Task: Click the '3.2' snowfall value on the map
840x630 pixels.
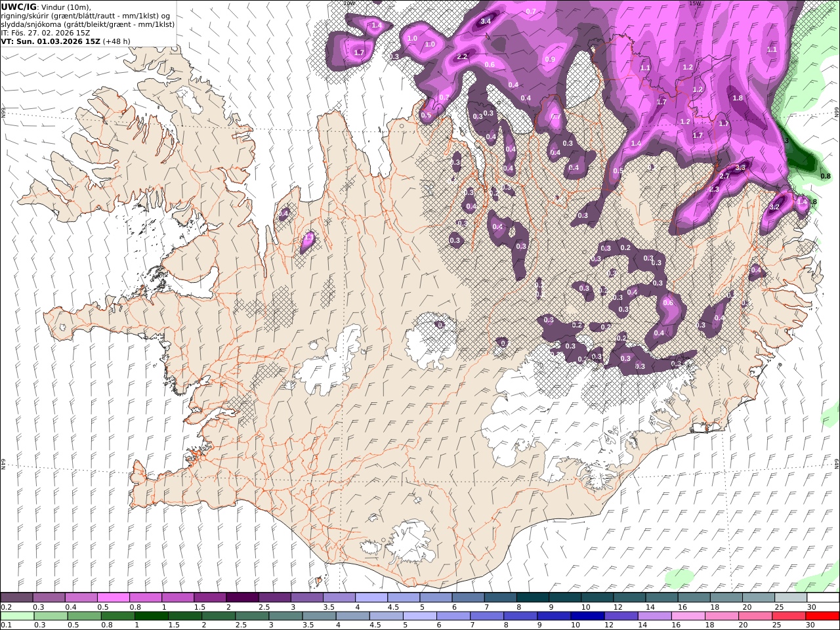Action: coord(774,207)
